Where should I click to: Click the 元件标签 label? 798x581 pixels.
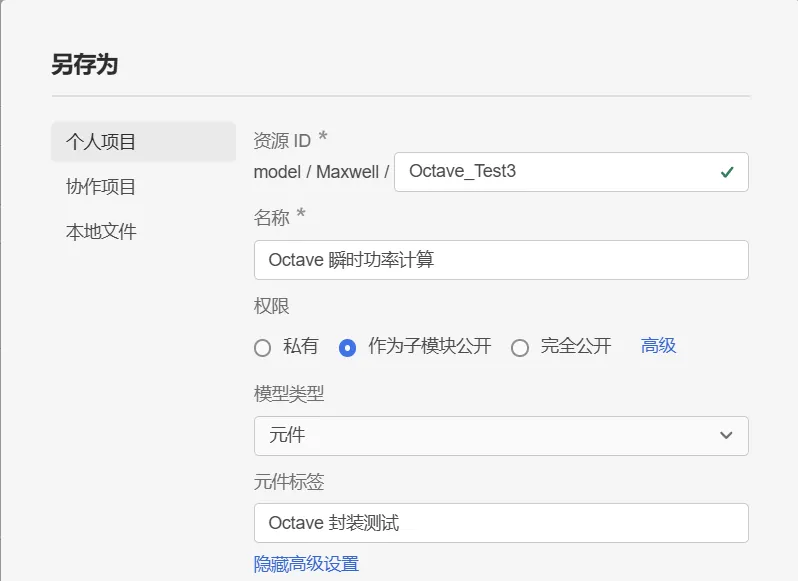pos(289,482)
